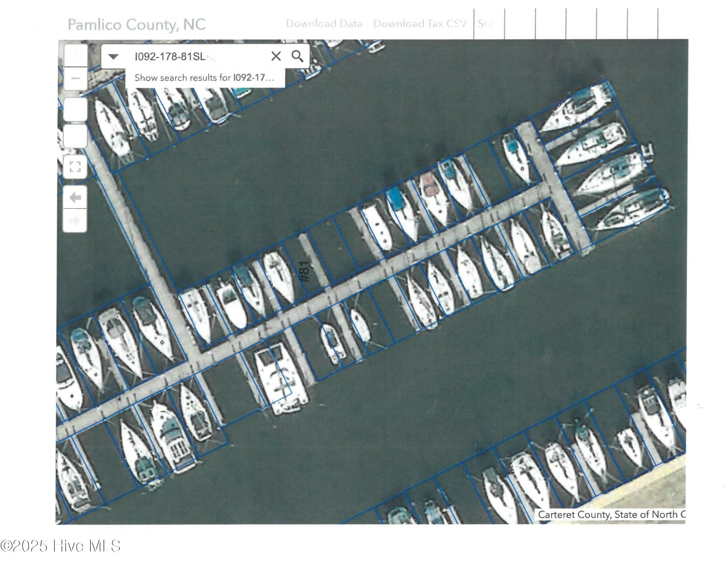Click the zoom out minus button
This screenshot has height=572, width=728.
(76, 78)
